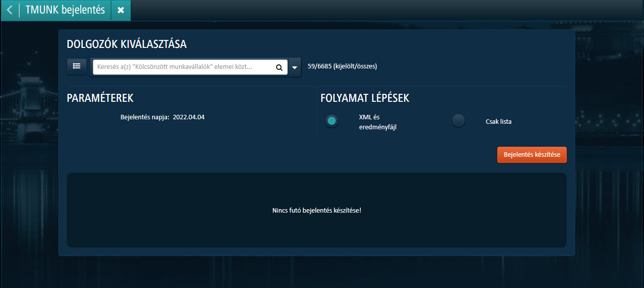Select the TMUNK bejelentés tab
The width and height of the screenshot is (644, 288).
tap(65, 10)
